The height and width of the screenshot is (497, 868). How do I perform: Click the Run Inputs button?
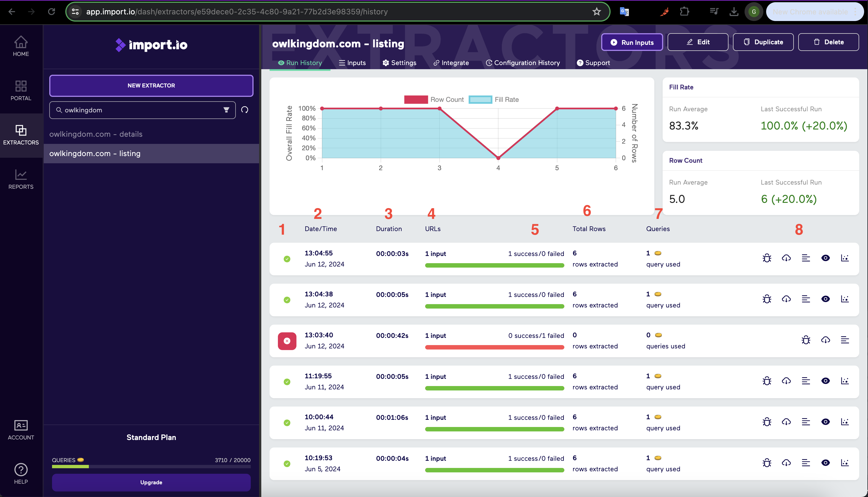(632, 42)
